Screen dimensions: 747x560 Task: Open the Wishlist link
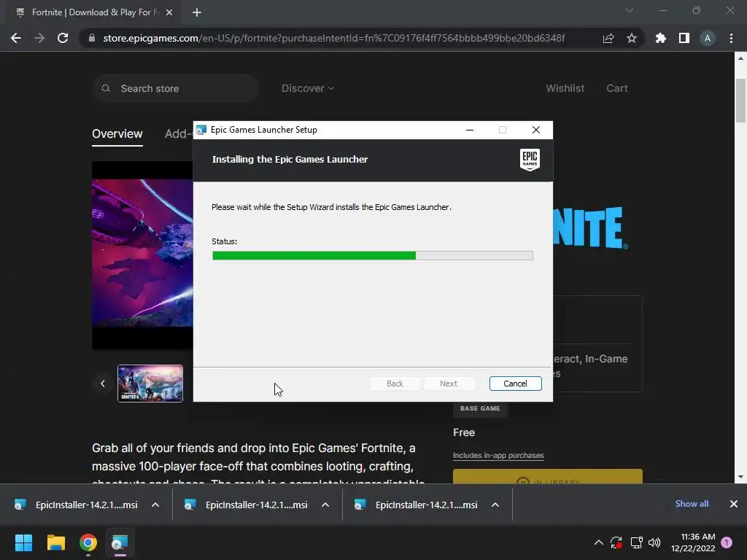tap(565, 88)
